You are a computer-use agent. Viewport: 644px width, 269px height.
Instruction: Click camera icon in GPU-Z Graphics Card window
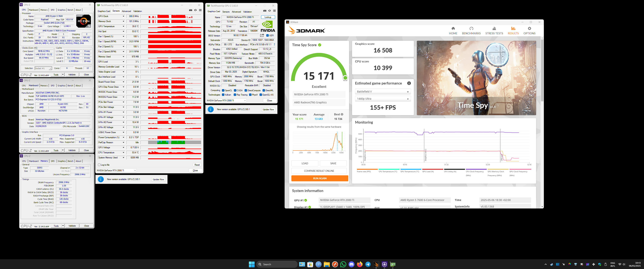tap(265, 11)
